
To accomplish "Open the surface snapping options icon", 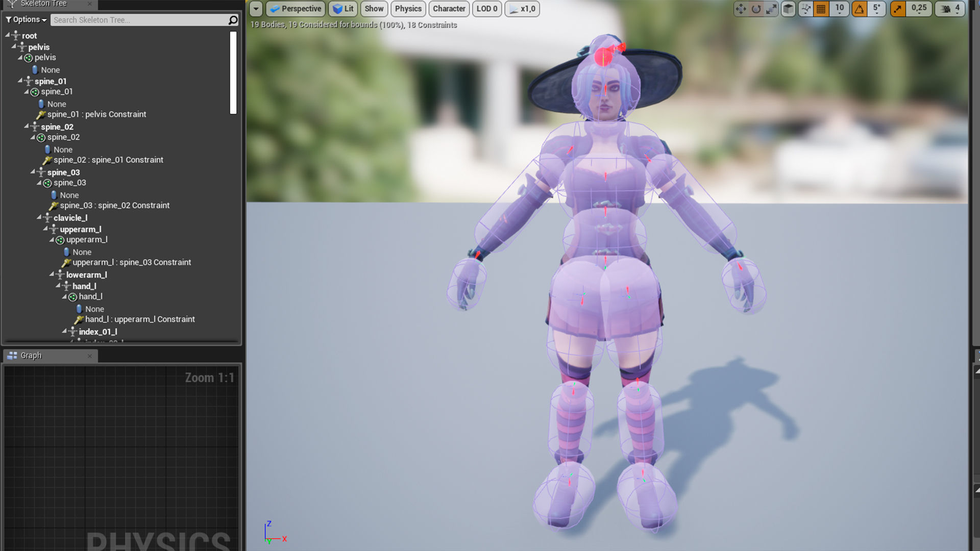I will point(805,9).
